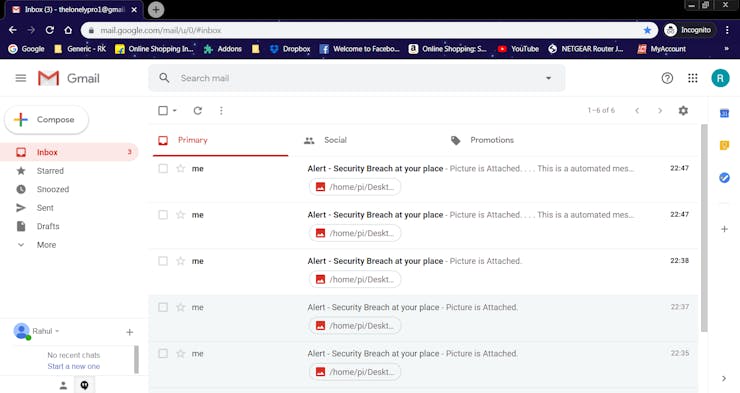Open the Dropbox bookmark

(290, 49)
